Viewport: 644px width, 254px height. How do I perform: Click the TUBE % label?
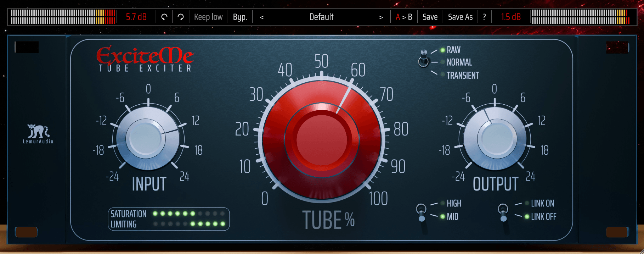coord(328,220)
